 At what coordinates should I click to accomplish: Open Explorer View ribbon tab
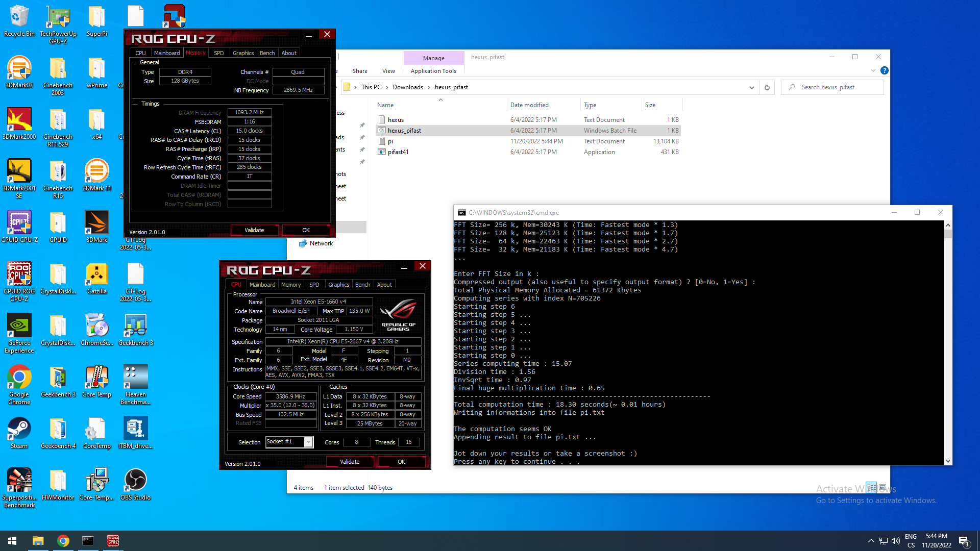[x=388, y=71]
